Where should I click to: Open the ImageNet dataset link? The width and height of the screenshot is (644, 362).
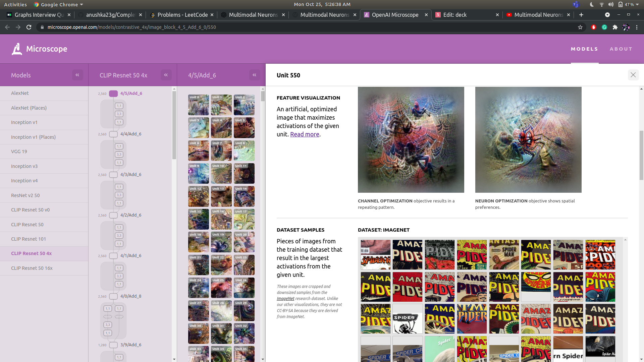tap(285, 299)
